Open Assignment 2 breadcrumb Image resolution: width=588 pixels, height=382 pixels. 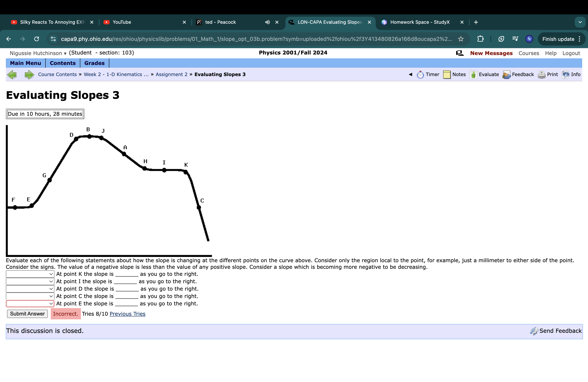tap(171, 75)
